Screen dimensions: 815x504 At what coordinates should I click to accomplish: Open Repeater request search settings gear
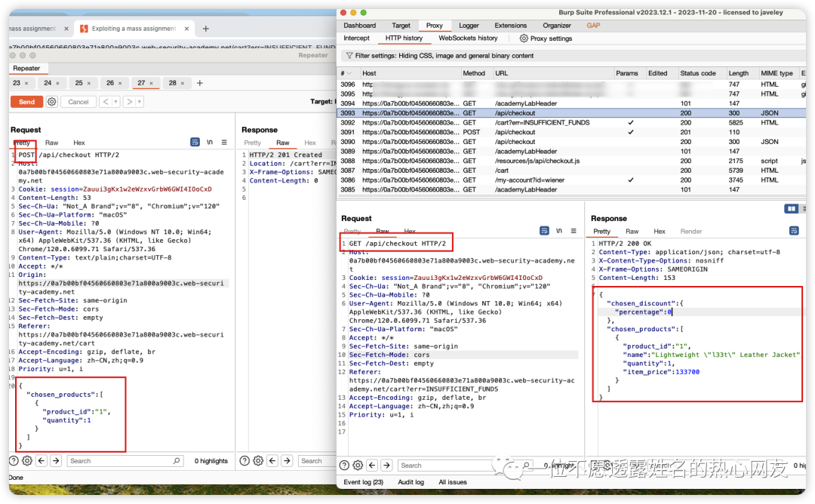tap(27, 460)
